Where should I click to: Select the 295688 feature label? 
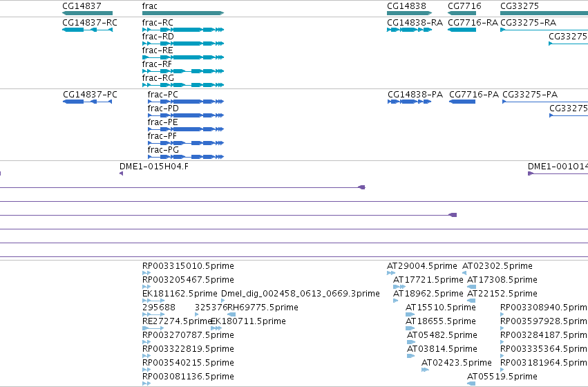tap(159, 308)
